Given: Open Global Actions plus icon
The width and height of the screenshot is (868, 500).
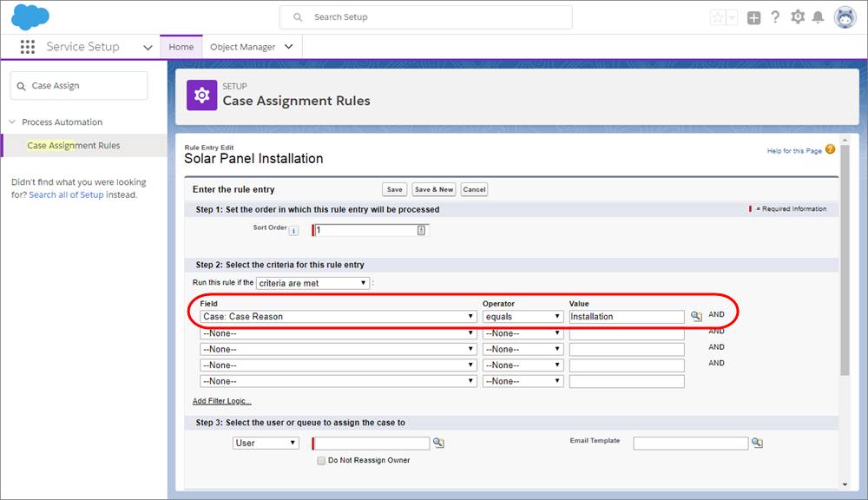Looking at the screenshot, I should [x=753, y=17].
